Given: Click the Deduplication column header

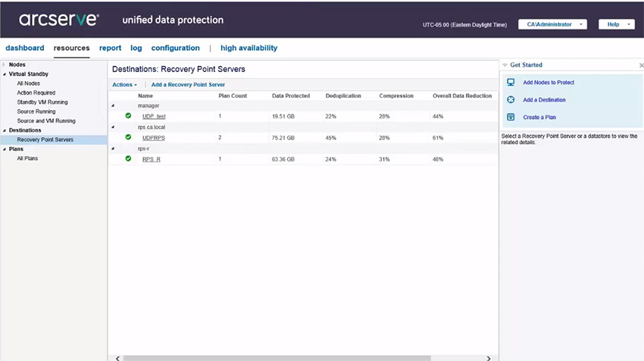Looking at the screenshot, I should tap(343, 96).
